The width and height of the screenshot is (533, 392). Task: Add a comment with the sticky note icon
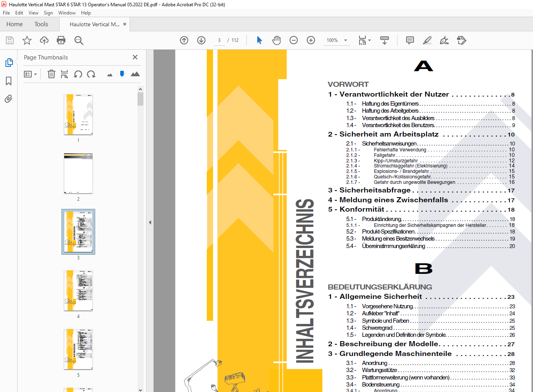click(410, 40)
